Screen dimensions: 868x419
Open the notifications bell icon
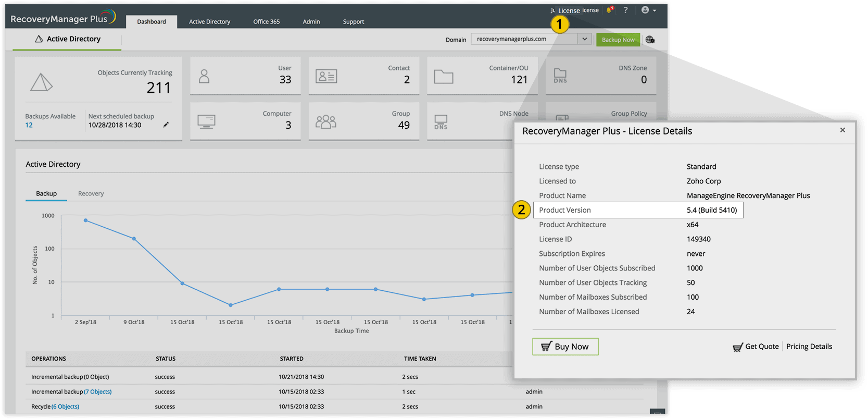pyautogui.click(x=610, y=10)
